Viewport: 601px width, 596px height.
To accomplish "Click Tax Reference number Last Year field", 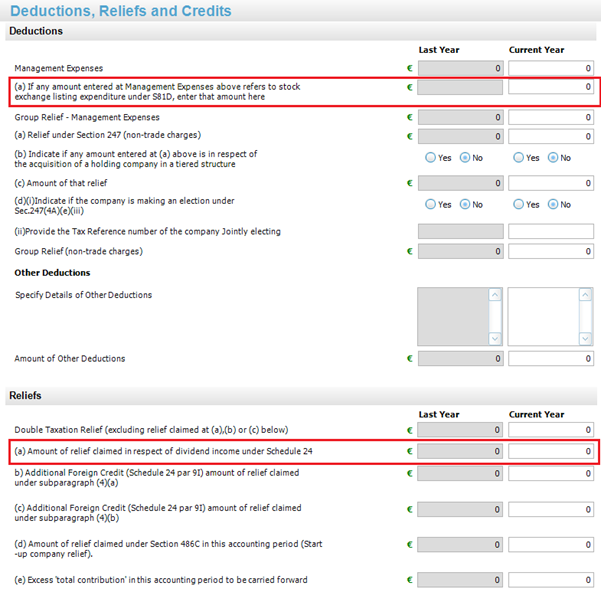I will coord(460,232).
